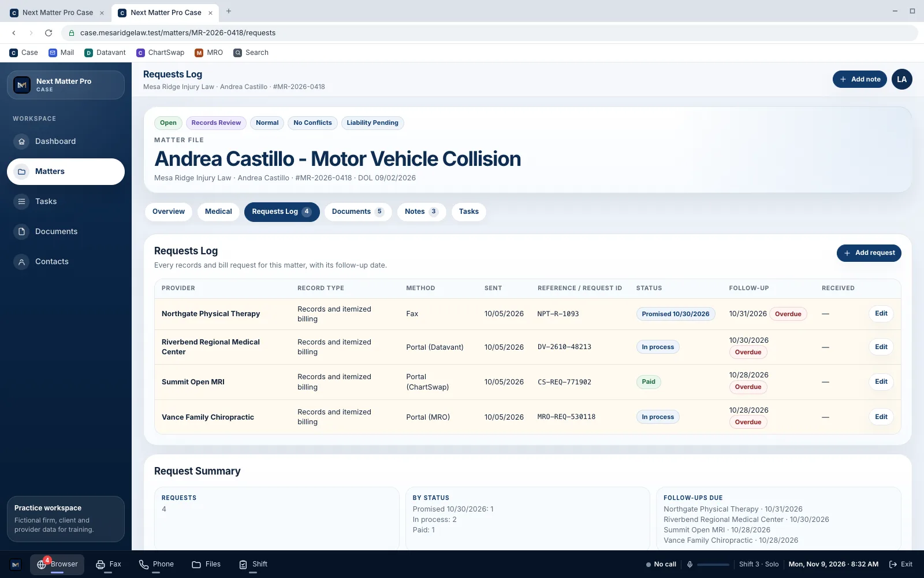
Task: Reload the page with refresh icon
Action: [x=49, y=33]
